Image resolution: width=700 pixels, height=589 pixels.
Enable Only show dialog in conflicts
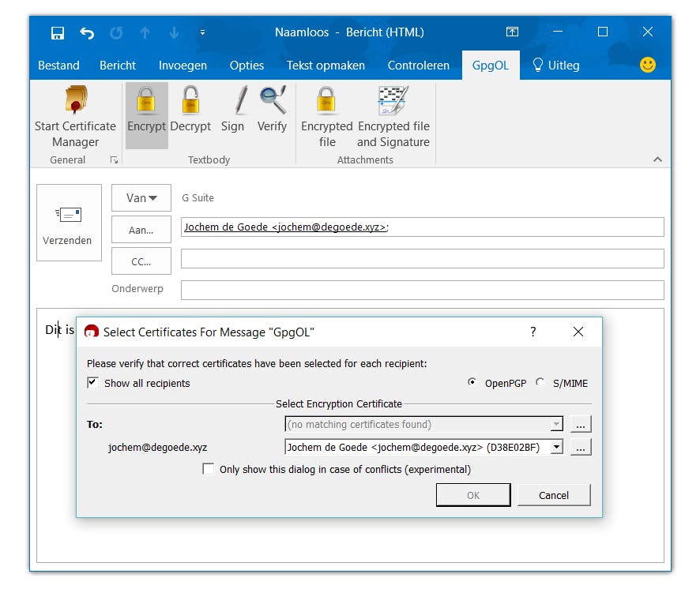pyautogui.click(x=208, y=468)
